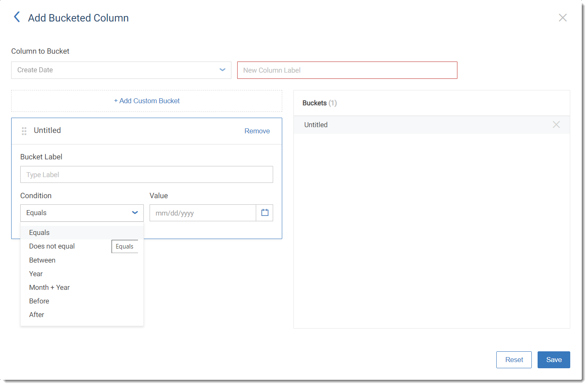The image size is (588, 386).
Task: Save the bucketed column
Action: (553, 360)
